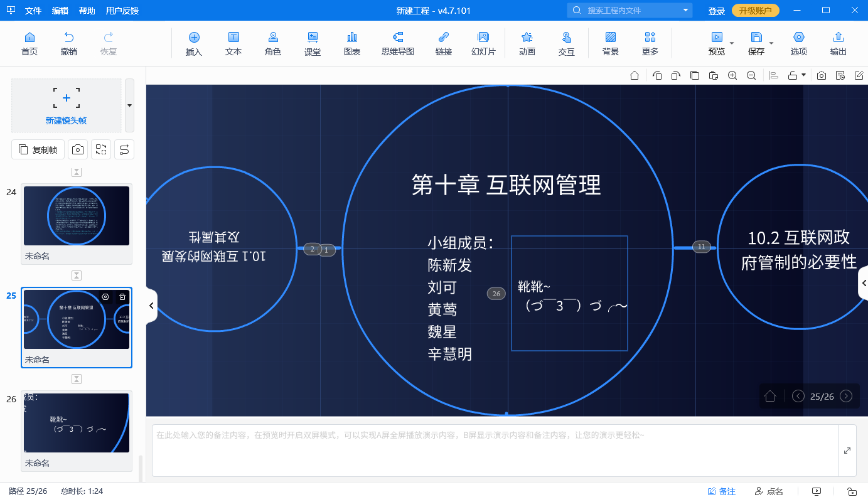
Task: Click the canvas home icon in the editing bar
Action: pos(635,75)
